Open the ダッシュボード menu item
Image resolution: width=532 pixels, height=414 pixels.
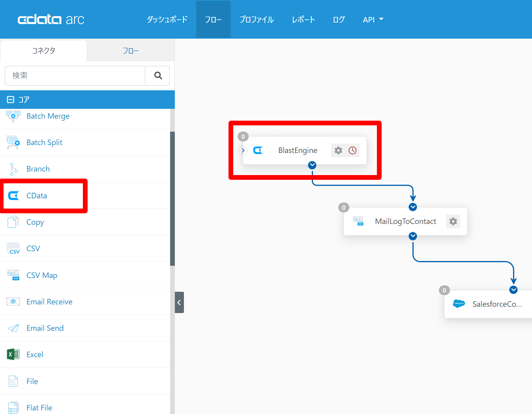click(x=167, y=19)
